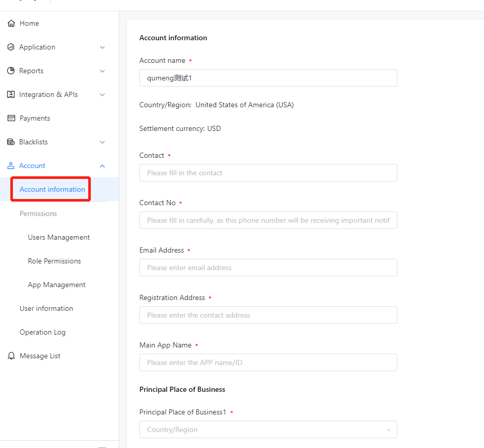Viewport: 484px width, 448px height.
Task: Click the Account person icon
Action: pyautogui.click(x=11, y=166)
